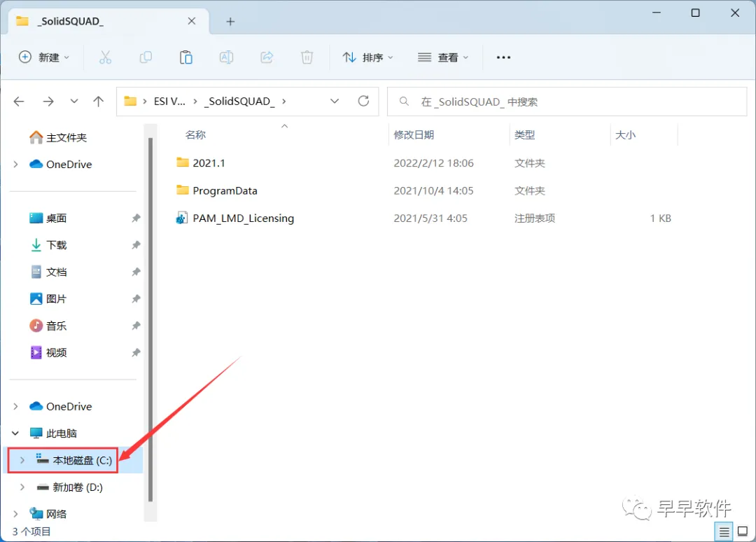Expand the 网络 tree node
This screenshot has width=756, height=542.
[x=16, y=514]
